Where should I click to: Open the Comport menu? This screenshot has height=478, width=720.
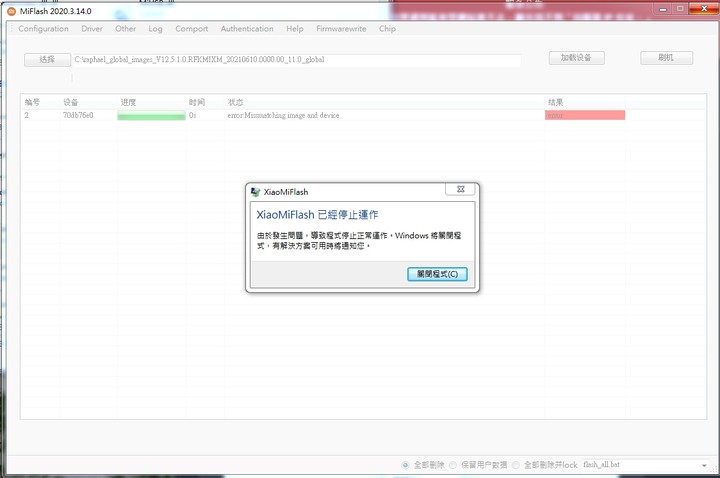click(191, 28)
